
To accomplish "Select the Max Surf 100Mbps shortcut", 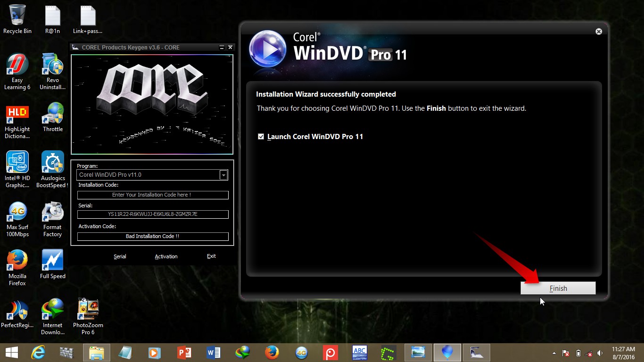I will point(17,219).
